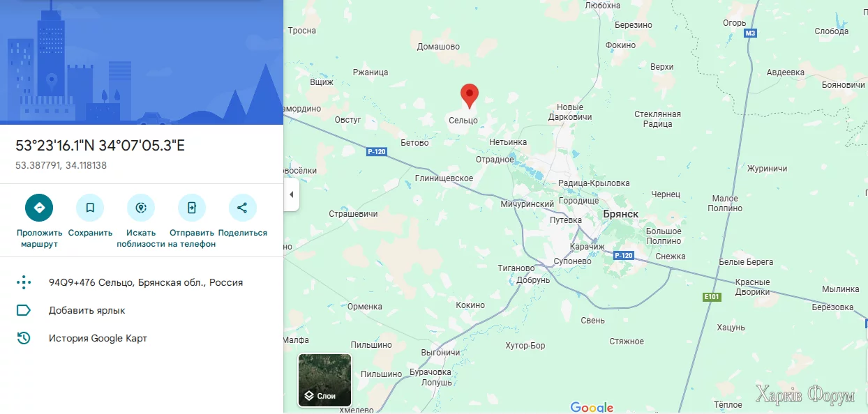Click the Добавить ярлык label icon

(24, 310)
